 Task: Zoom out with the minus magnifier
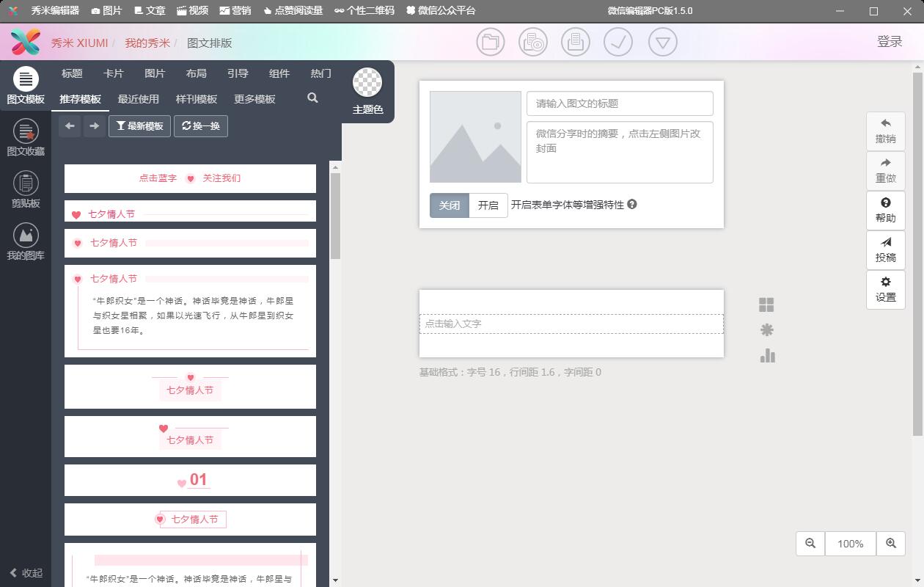click(x=810, y=544)
